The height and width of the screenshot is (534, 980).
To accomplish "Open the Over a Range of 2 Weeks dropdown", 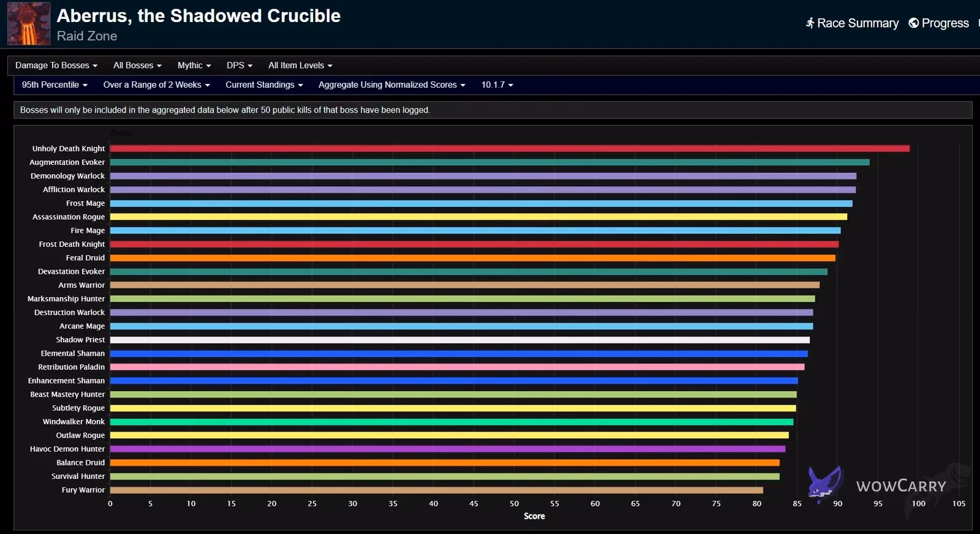I will tap(156, 85).
